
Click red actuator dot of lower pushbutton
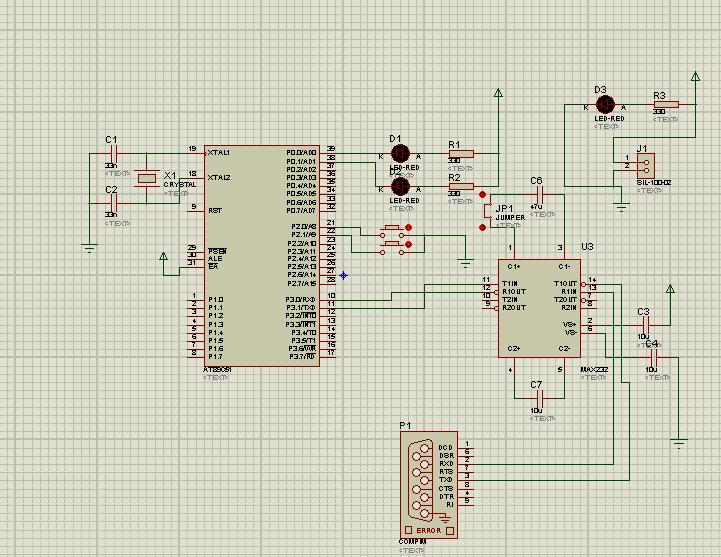pos(408,244)
